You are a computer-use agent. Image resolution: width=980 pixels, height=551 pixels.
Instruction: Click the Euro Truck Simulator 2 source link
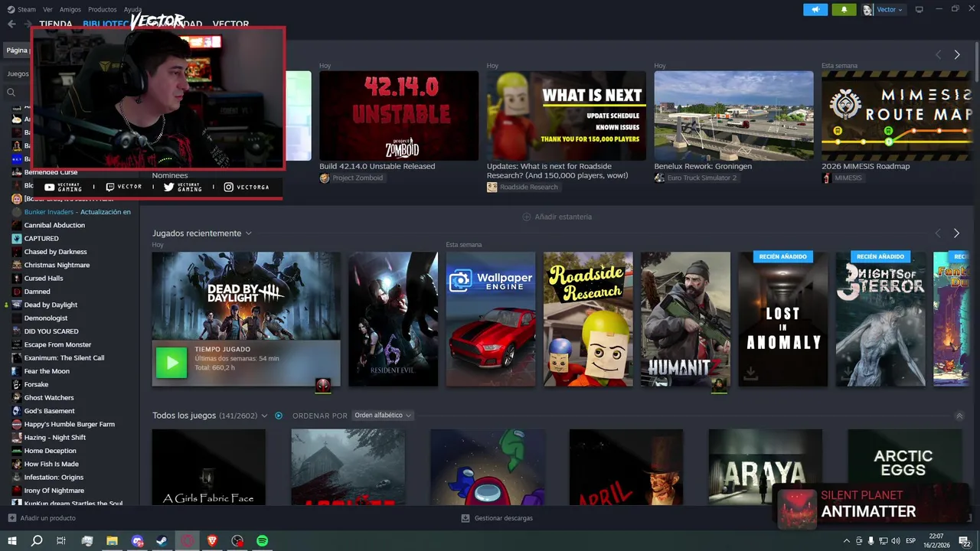pyautogui.click(x=695, y=178)
